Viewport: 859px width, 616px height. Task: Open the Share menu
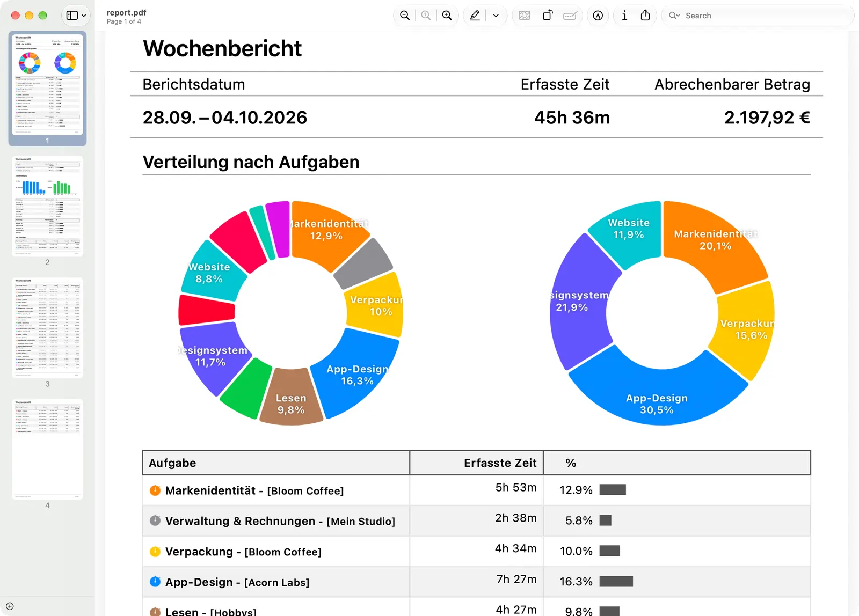point(645,16)
